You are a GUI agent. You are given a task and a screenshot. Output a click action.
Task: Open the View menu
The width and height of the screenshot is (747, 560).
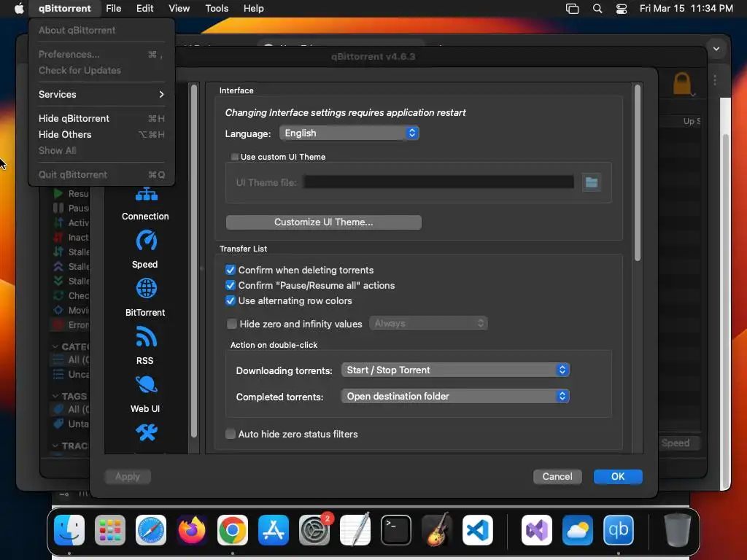click(179, 9)
